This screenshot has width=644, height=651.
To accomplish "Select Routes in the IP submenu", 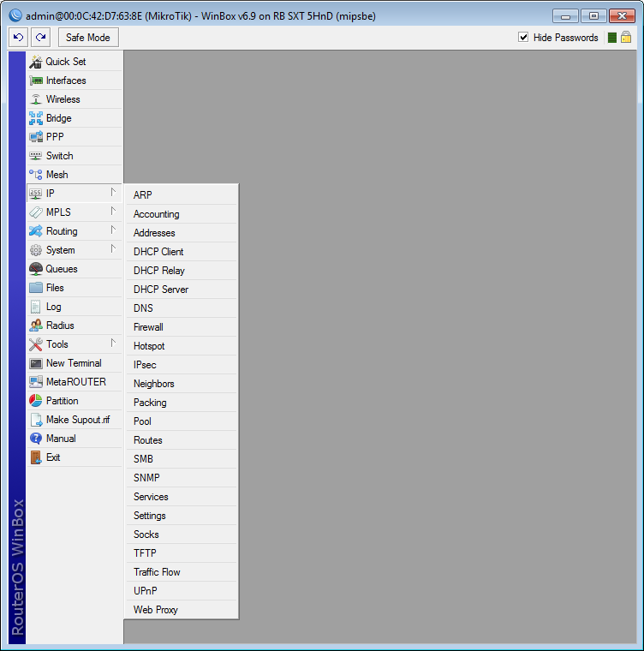I will pyautogui.click(x=182, y=440).
